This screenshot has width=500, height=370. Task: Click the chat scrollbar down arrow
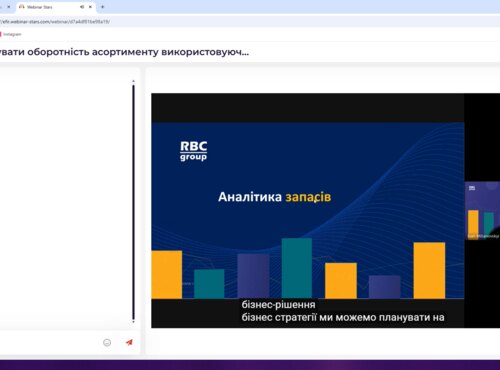pos(133,322)
